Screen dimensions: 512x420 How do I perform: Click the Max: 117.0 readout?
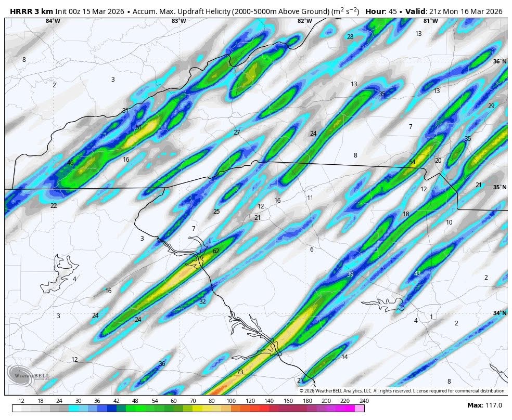pyautogui.click(x=484, y=405)
